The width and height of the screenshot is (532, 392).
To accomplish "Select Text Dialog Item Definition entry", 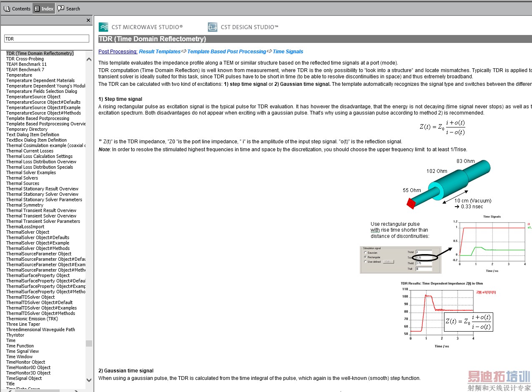I will click(x=33, y=135).
